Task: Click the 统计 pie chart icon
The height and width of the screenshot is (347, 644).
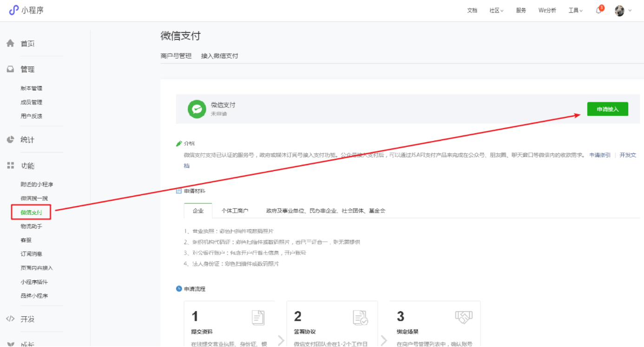Action: click(10, 140)
